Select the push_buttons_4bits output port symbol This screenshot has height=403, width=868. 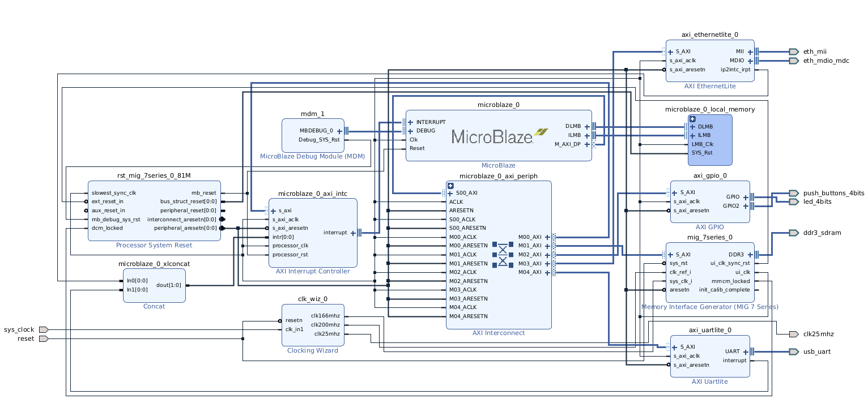pyautogui.click(x=793, y=193)
